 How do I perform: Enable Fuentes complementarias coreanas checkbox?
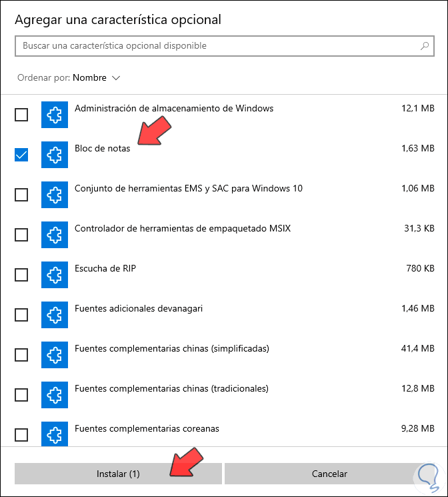tap(21, 435)
